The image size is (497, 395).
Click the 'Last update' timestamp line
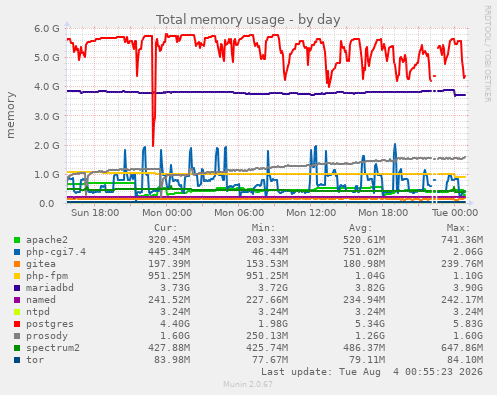(372, 372)
